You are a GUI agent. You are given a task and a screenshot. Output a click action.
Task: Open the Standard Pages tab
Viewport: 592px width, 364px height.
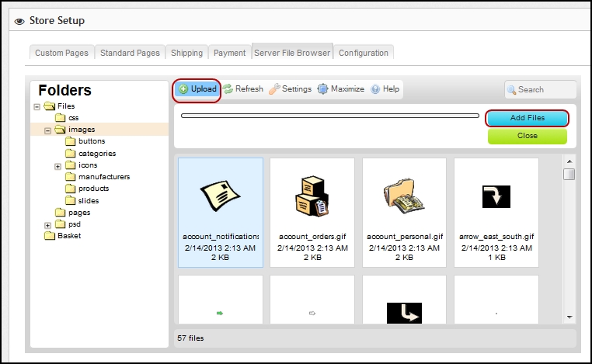coord(130,53)
